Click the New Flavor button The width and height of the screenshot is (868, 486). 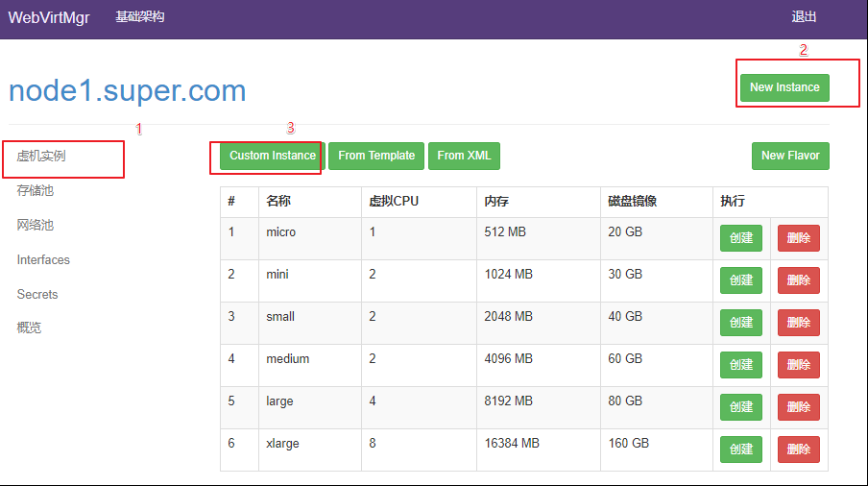point(790,156)
